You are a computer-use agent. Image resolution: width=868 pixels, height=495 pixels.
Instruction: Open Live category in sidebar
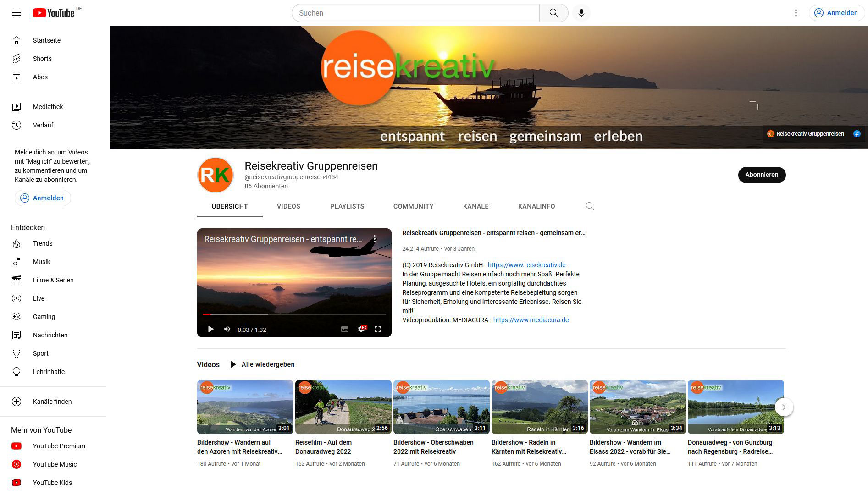53,298
